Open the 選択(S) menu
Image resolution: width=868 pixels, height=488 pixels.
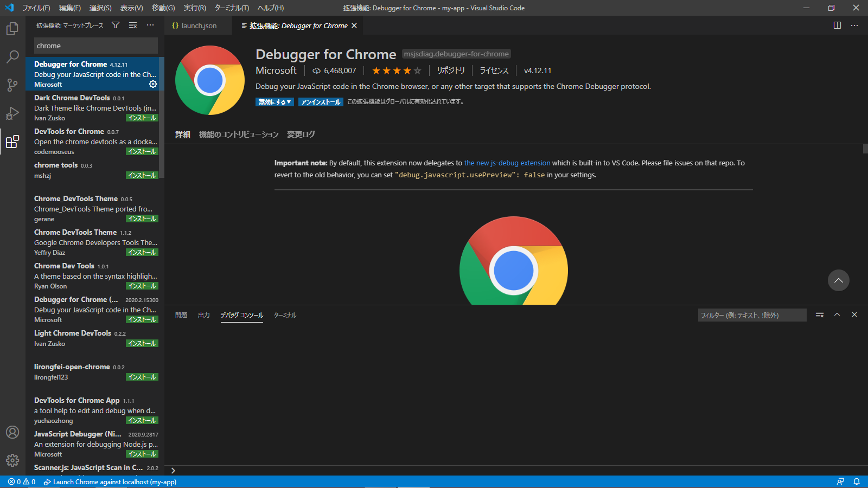pyautogui.click(x=100, y=8)
